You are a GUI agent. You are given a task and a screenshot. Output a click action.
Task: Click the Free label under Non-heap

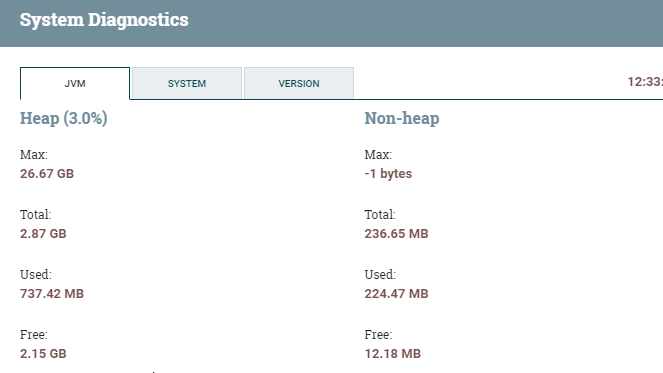tap(378, 335)
